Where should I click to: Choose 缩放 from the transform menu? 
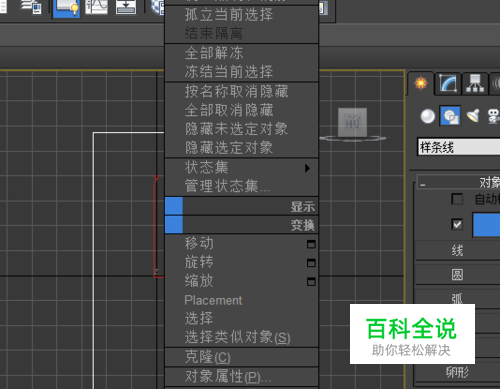[x=242, y=281]
